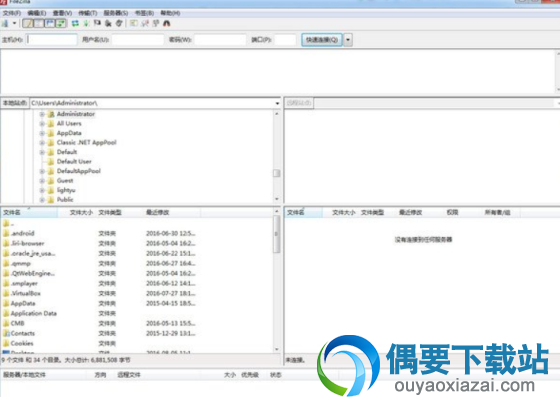
Task: Click the binoculars file search icon
Action: [167, 24]
